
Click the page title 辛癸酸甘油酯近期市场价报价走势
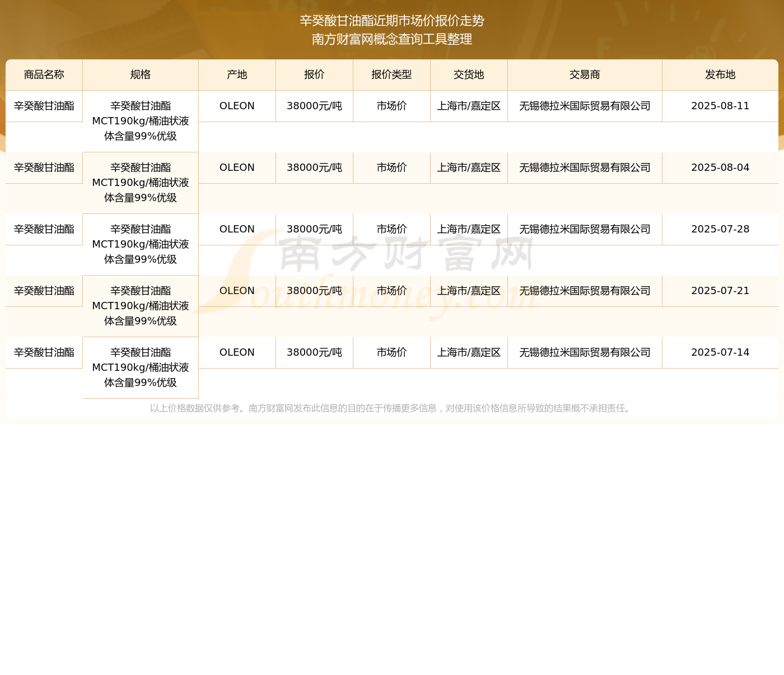[392, 21]
